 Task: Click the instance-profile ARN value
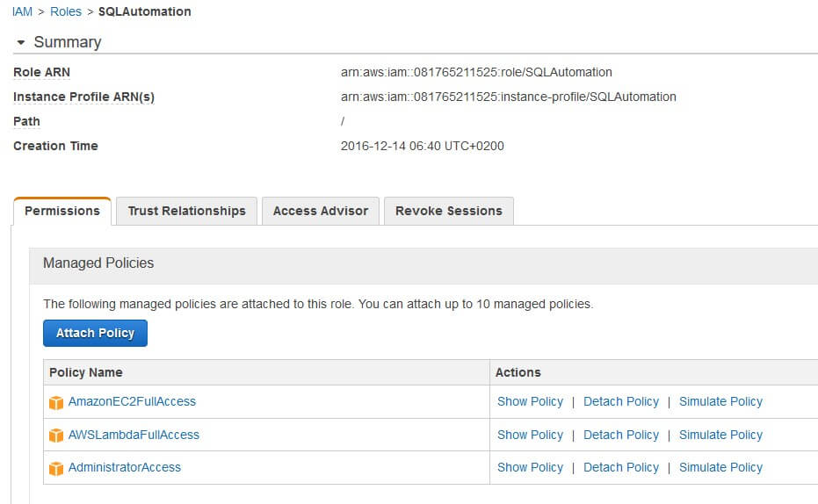(508, 97)
